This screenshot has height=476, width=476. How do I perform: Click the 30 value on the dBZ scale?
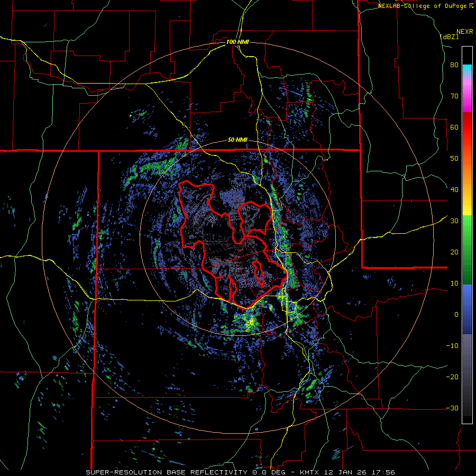pyautogui.click(x=454, y=221)
